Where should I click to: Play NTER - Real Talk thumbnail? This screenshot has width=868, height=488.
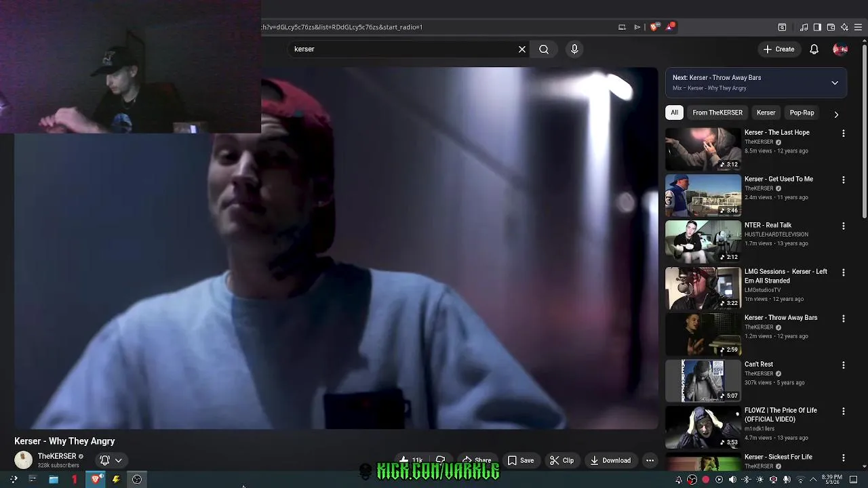click(x=703, y=241)
